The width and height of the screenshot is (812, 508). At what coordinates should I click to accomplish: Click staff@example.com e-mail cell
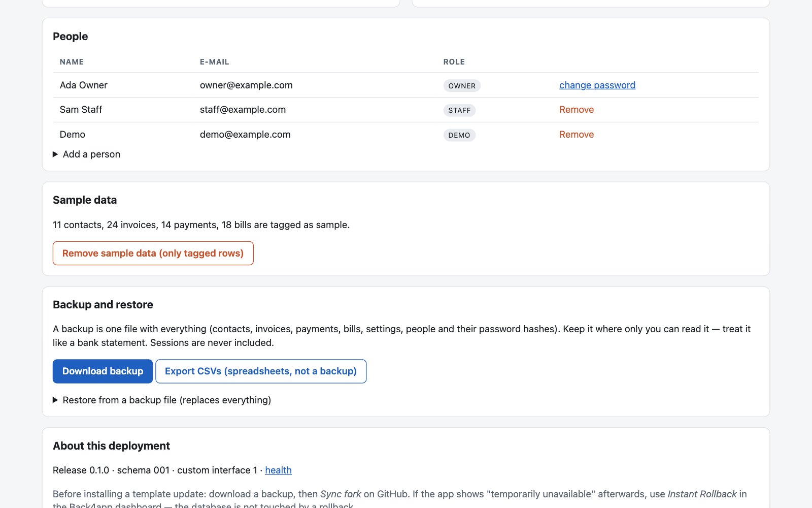[x=243, y=109]
